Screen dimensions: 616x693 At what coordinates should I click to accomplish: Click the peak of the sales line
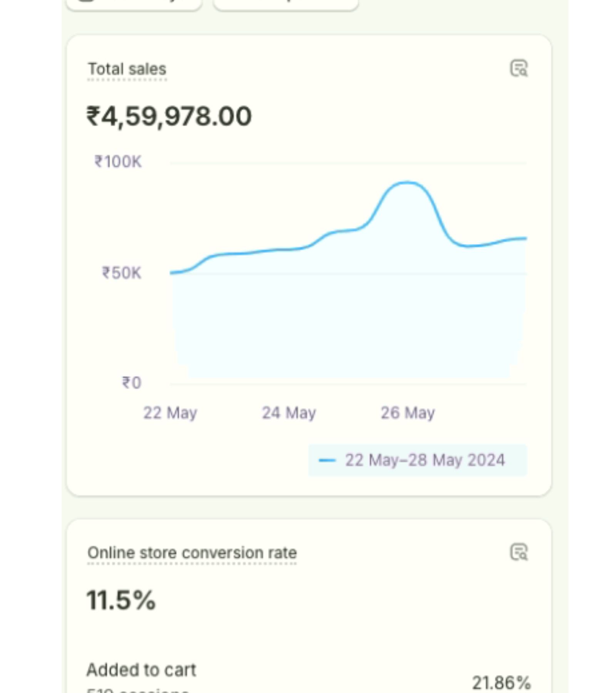(407, 183)
